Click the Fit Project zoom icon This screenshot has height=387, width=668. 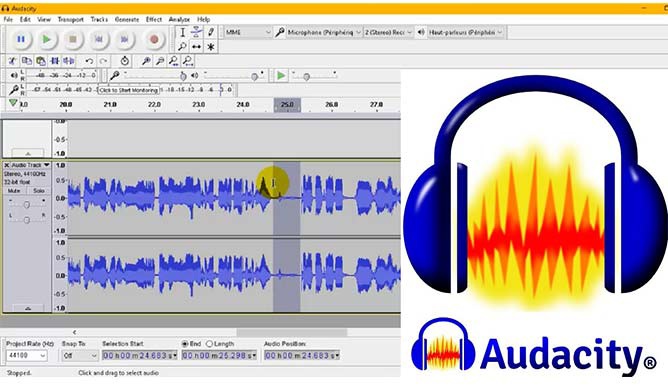(187, 61)
